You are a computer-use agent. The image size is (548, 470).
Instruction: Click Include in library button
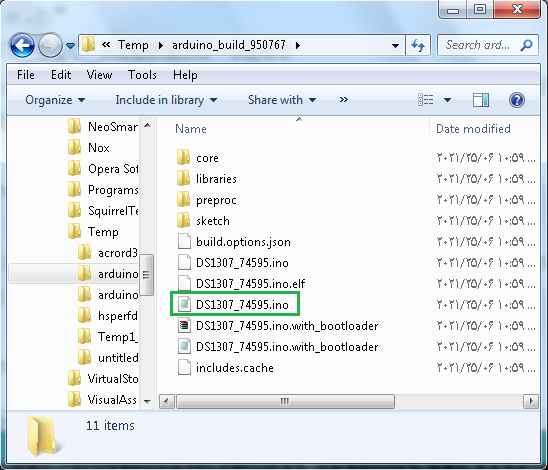pos(166,100)
